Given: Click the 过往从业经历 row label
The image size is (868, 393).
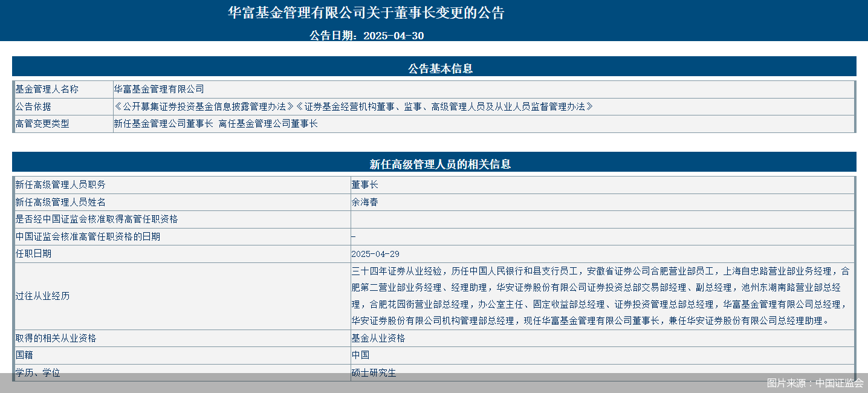Looking at the screenshot, I should 42,296.
